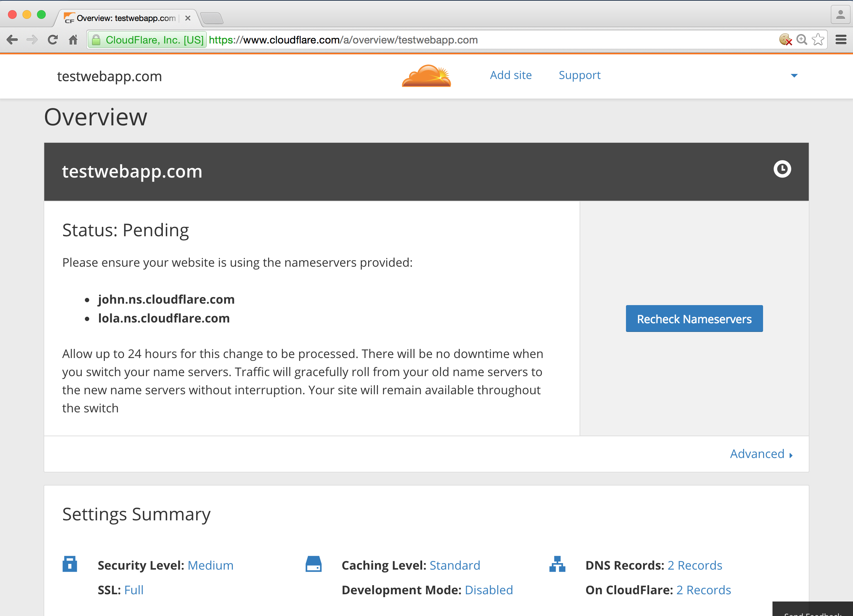
Task: Open Chrome's hamburger menu
Action: (841, 40)
